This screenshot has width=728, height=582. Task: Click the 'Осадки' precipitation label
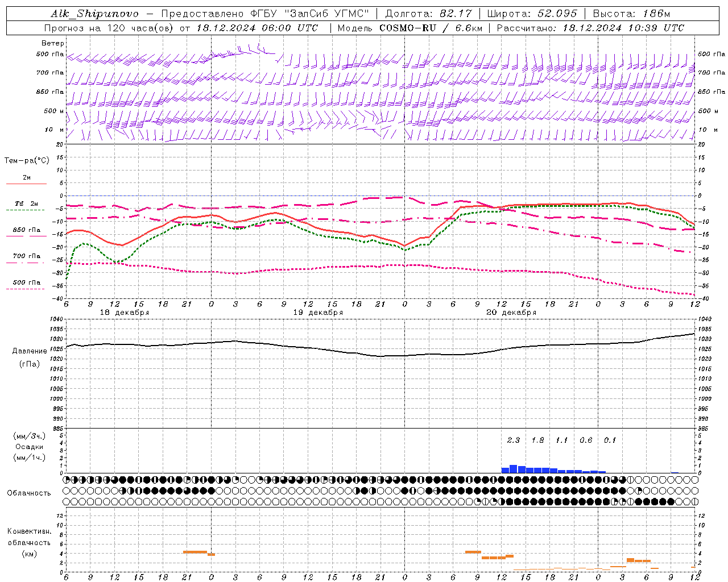tap(30, 447)
